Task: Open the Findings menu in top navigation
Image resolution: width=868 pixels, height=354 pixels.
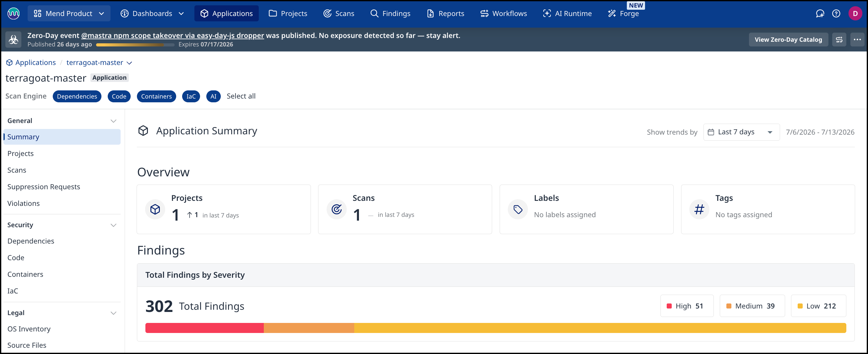Action: click(x=390, y=13)
